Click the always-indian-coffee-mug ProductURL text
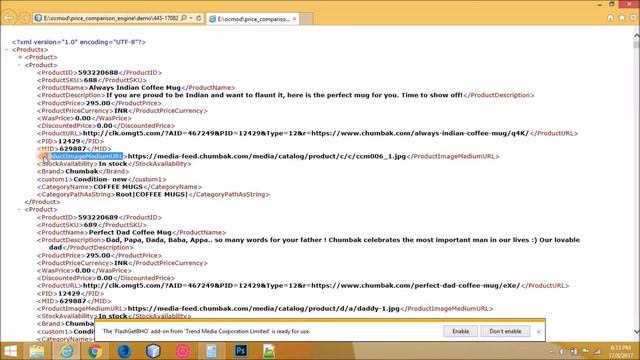Viewport: 640px width, 360px height. [306, 133]
